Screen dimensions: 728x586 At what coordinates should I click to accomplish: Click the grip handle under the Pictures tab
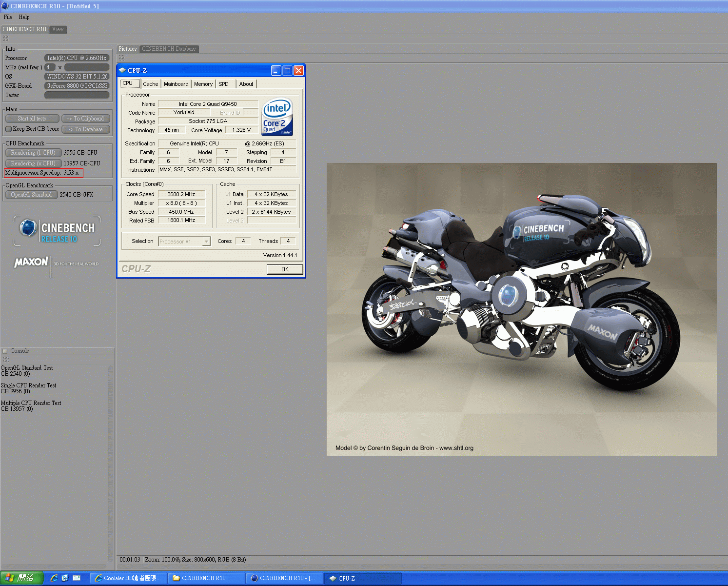click(121, 58)
